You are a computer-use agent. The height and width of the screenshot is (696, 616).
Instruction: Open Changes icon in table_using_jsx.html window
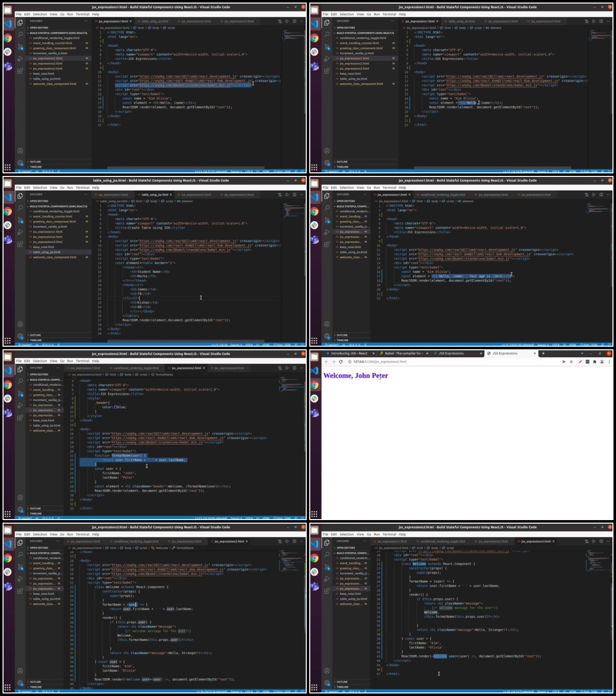coord(280,195)
